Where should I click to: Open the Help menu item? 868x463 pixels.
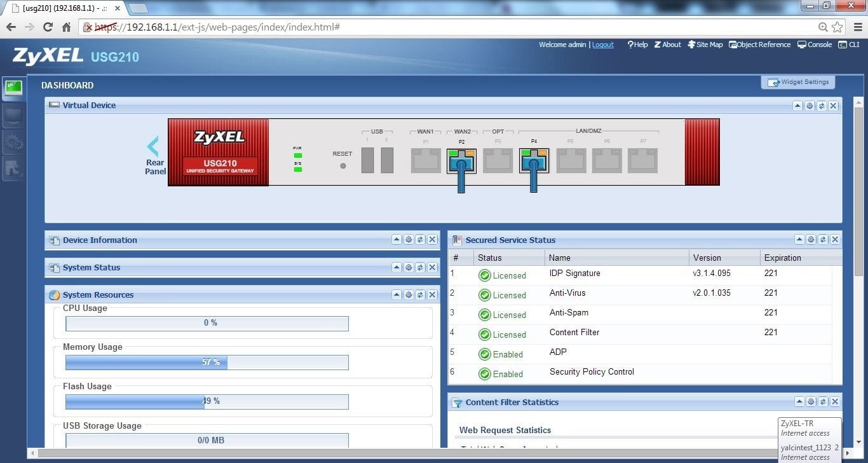click(x=637, y=45)
